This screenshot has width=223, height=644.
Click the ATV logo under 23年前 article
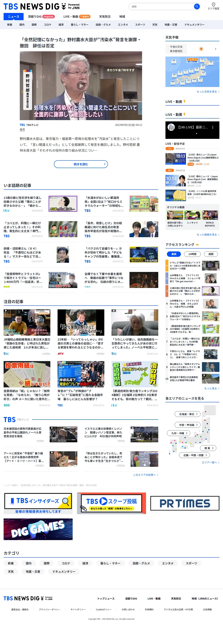coord(61,354)
